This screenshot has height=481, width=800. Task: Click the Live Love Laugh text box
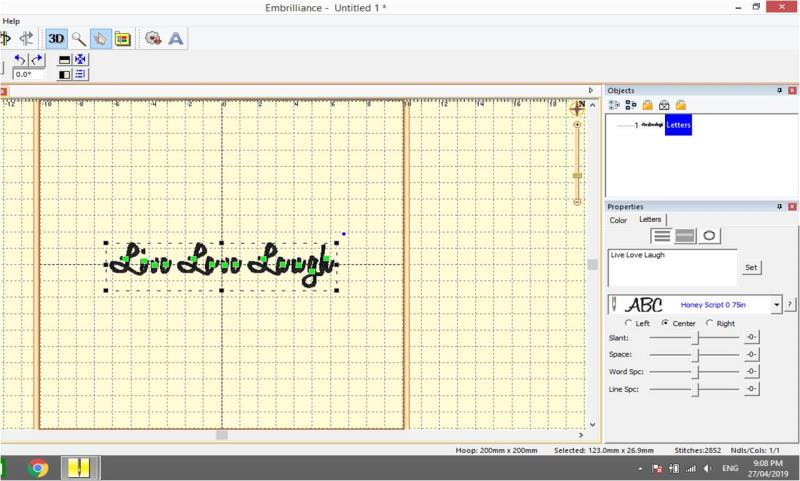tap(672, 267)
